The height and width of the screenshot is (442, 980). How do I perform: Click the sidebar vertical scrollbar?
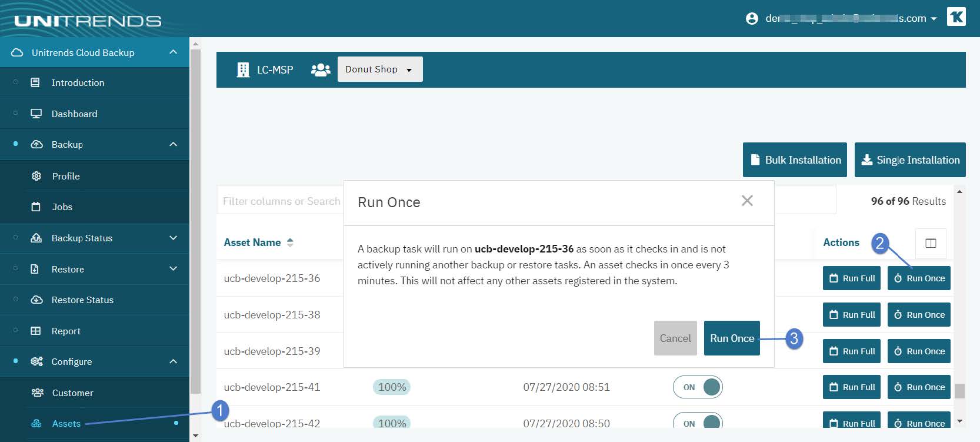195,221
